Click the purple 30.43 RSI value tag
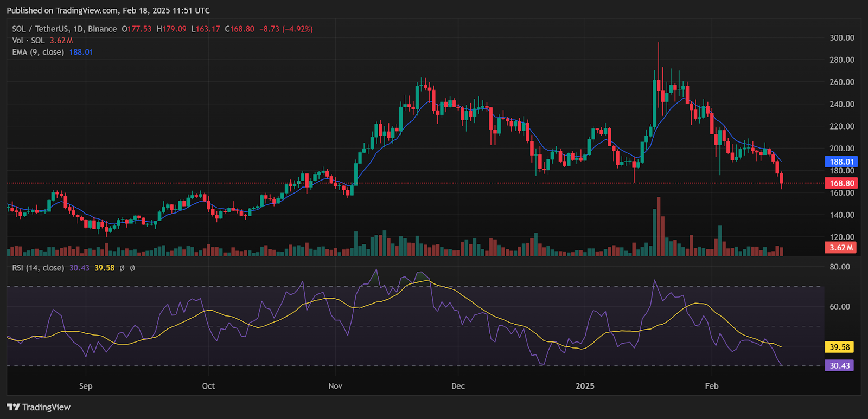The height and width of the screenshot is (419, 868). 839,365
